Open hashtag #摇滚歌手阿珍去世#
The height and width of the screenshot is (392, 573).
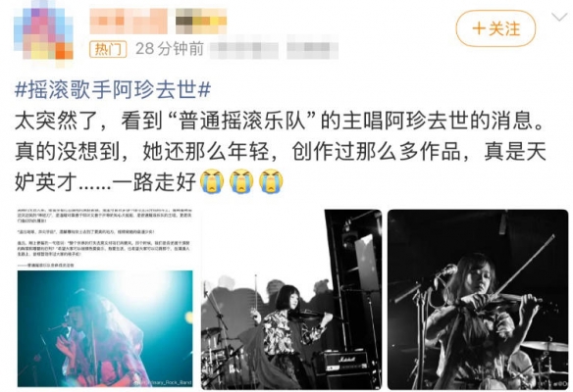[x=113, y=89]
